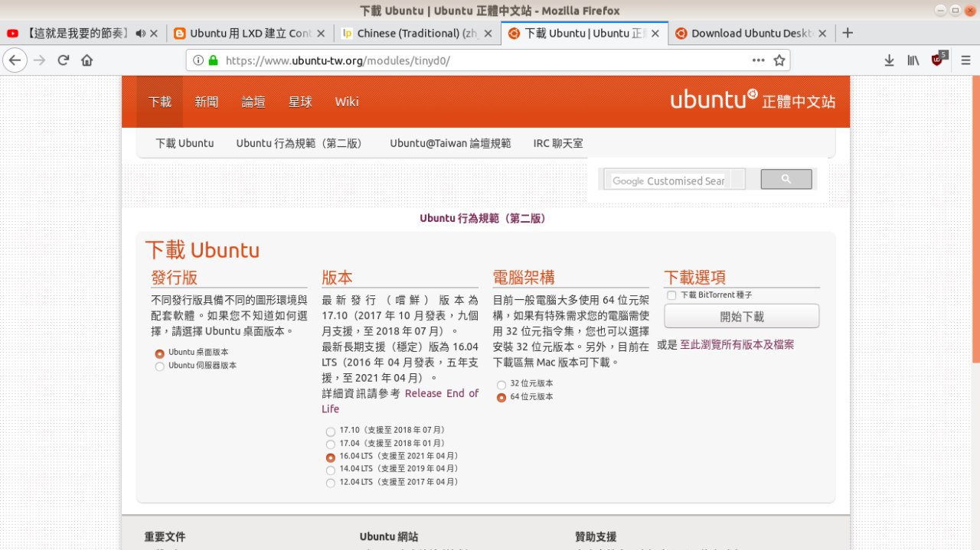980x550 pixels.
Task: Select version 17.10 radio button
Action: point(330,431)
